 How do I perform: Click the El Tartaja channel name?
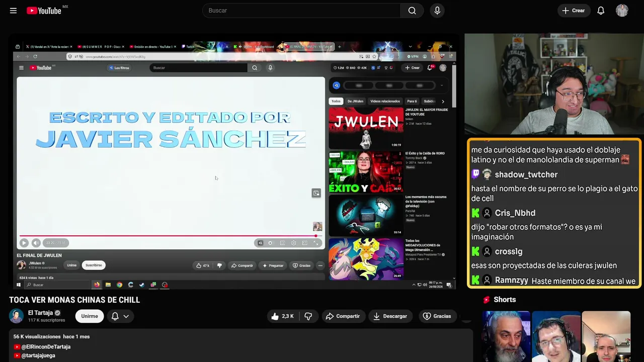[x=40, y=313]
